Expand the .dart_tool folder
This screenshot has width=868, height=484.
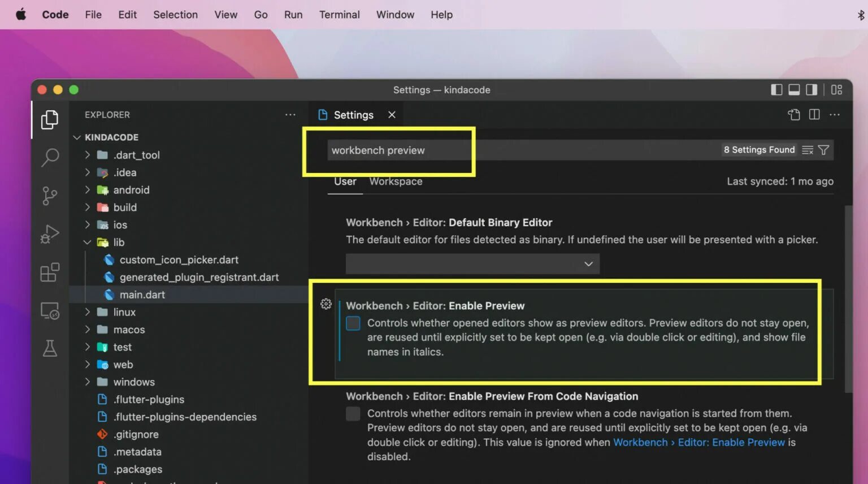(x=88, y=155)
